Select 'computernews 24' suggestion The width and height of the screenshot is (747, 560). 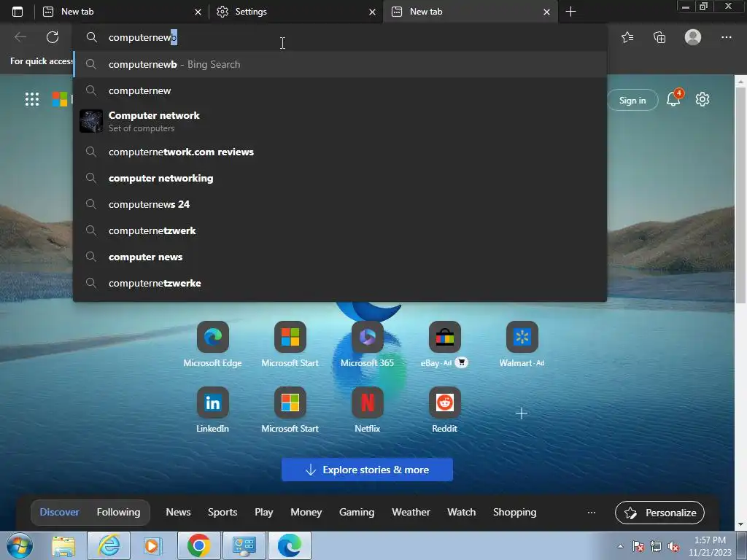coord(340,204)
